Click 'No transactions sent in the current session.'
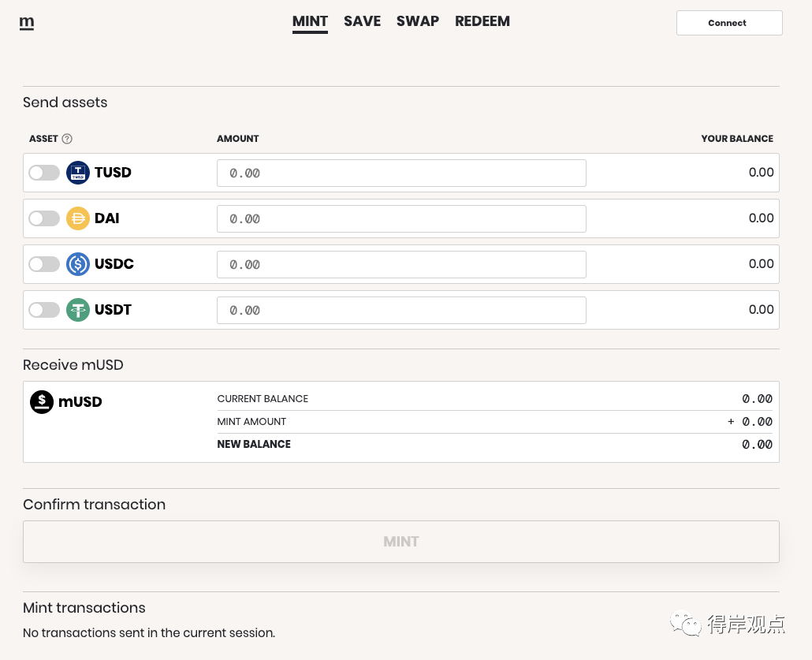 149,633
